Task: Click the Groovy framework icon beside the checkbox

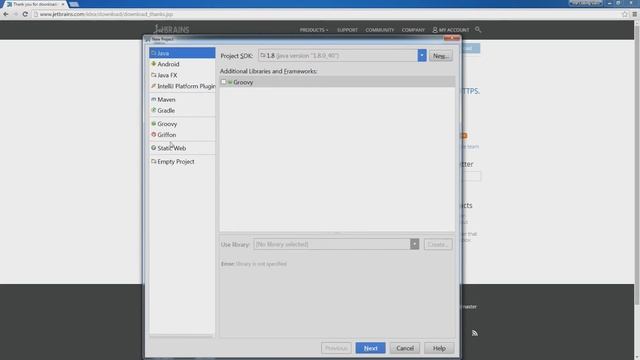Action: pos(230,82)
